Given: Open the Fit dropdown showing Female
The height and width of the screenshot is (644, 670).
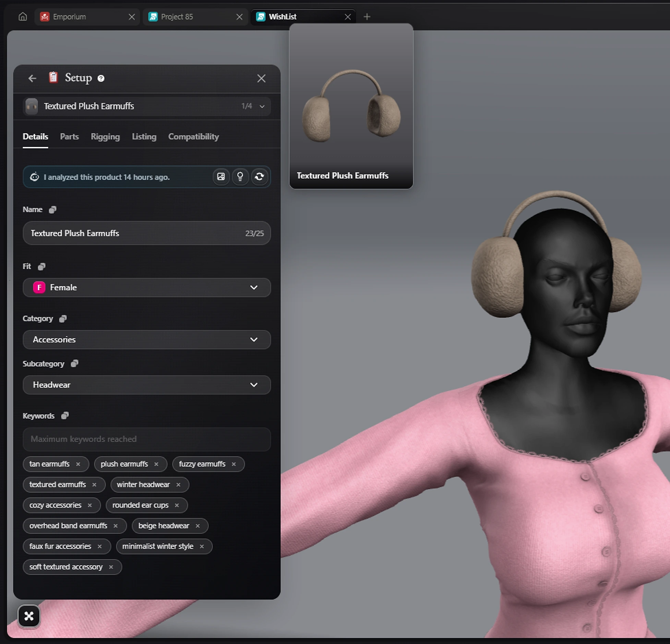Looking at the screenshot, I should (147, 287).
